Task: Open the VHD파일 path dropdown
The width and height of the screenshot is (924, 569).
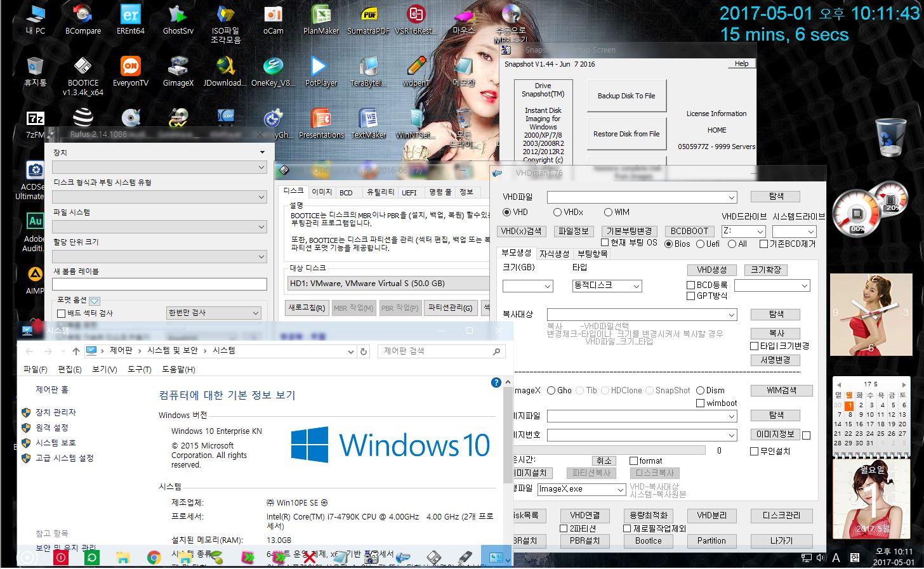Action: [732, 197]
